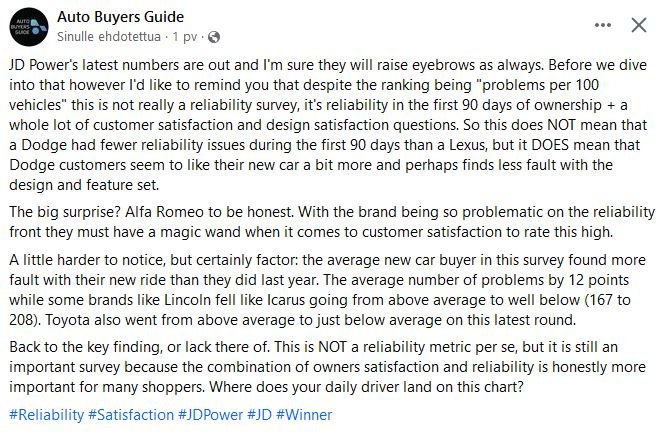Click the 'The big surprise? Alfa Romeo' paragraph
Viewport: 670px width, 435px height.
pyautogui.click(x=332, y=222)
